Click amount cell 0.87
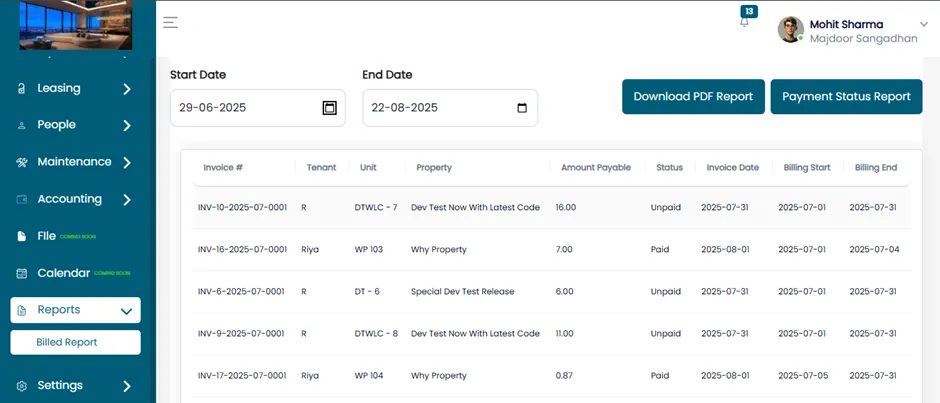Viewport: 940px width, 403px height. tap(564, 376)
